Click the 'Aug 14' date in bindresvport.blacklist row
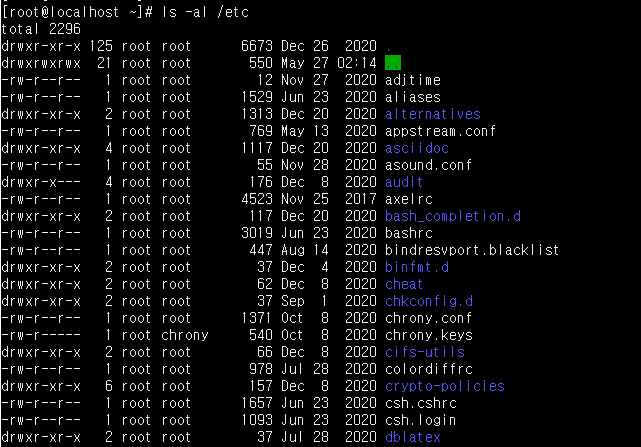The height and width of the screenshot is (447, 641). click(x=305, y=250)
